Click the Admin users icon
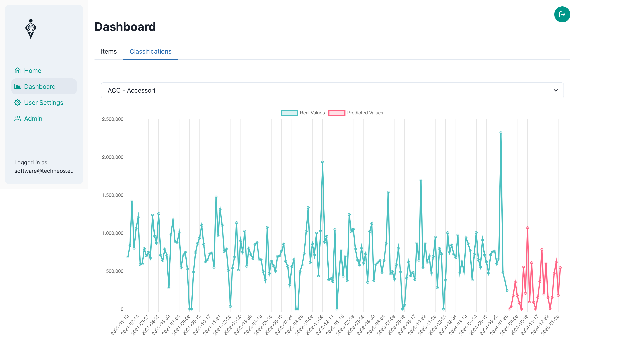The image size is (644, 344). (x=17, y=119)
